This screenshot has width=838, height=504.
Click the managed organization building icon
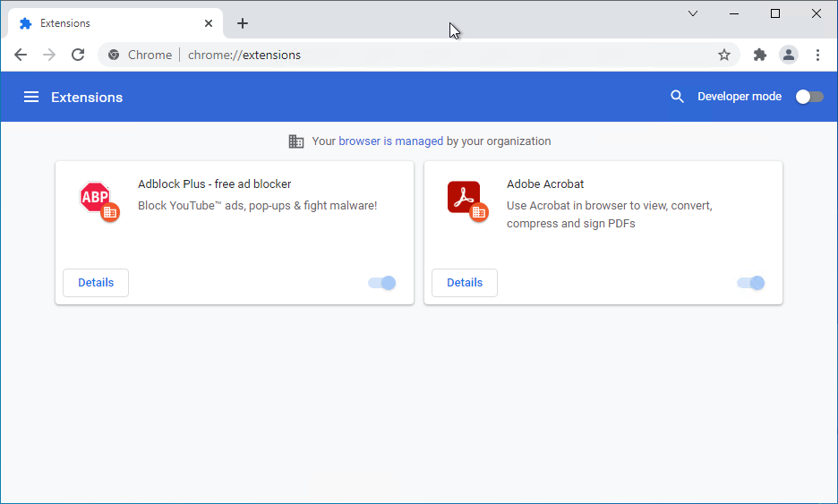(296, 141)
